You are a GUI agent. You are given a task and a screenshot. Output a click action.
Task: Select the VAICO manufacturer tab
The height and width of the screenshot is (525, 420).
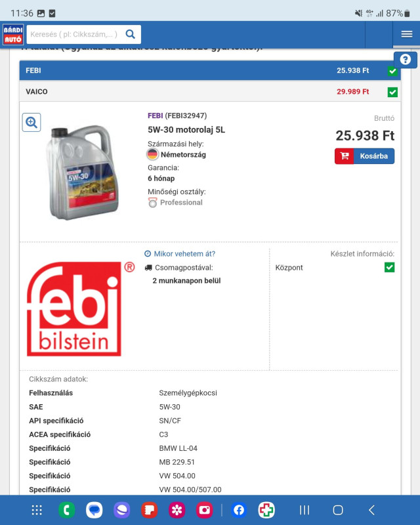pyautogui.click(x=211, y=91)
